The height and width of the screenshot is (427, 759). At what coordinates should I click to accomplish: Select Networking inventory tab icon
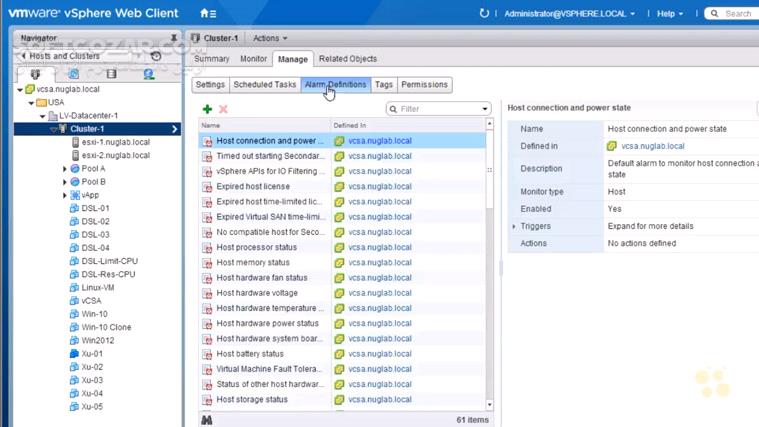pyautogui.click(x=149, y=74)
